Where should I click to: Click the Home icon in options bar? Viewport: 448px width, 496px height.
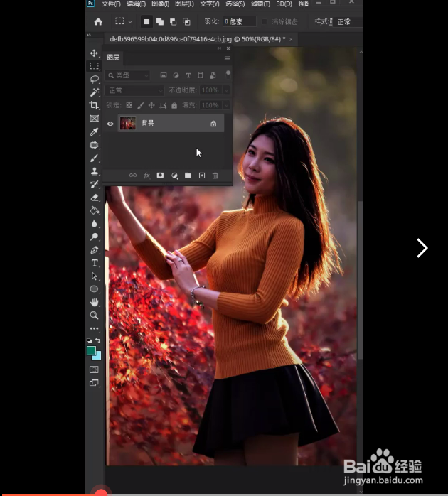click(98, 21)
